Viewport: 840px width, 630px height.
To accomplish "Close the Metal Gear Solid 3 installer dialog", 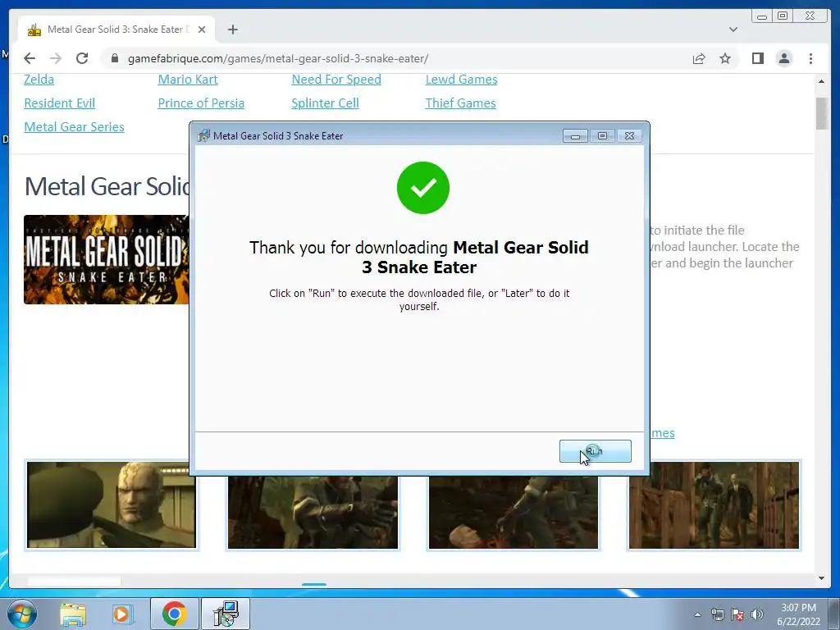I will pos(629,136).
